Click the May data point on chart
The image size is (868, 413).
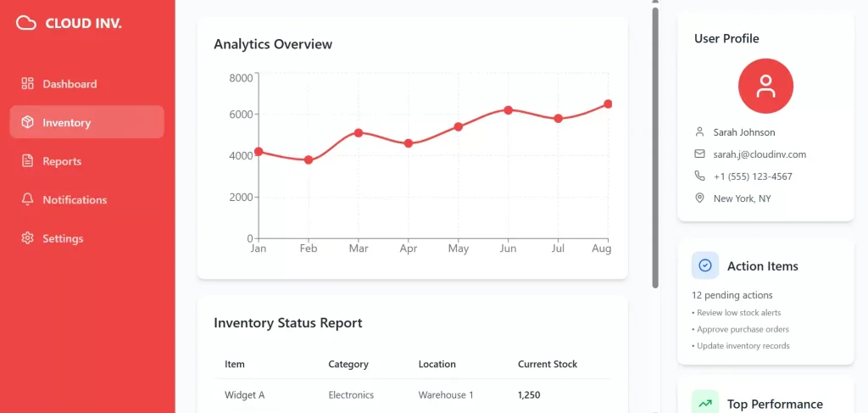[459, 126]
